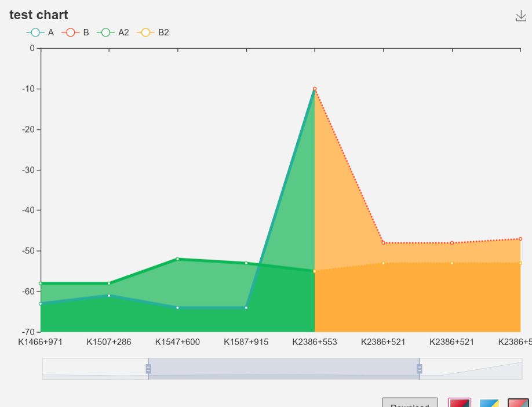The image size is (532, 407).
Task: Click the x-axis label K1507+286
Action: tap(109, 342)
